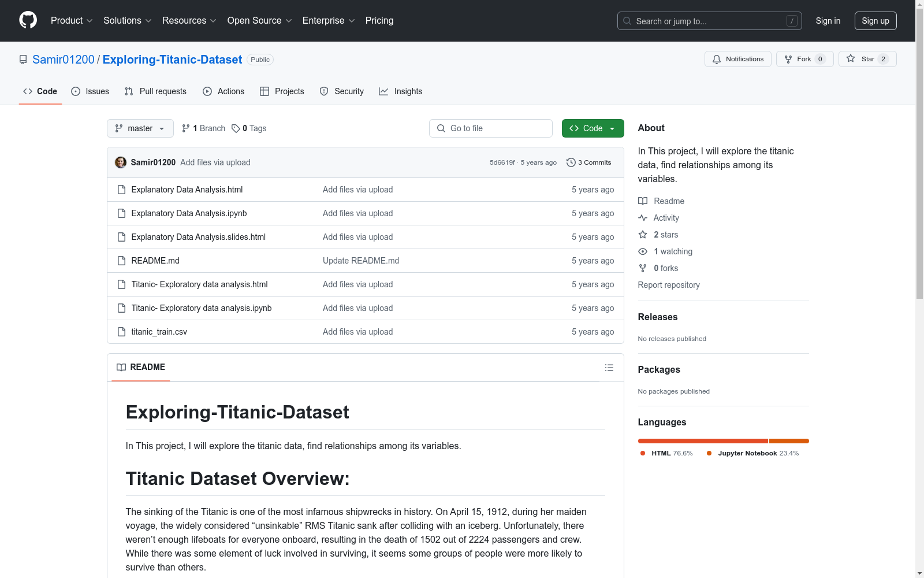Open the README.md file name link
924x578 pixels.
pyautogui.click(x=155, y=261)
